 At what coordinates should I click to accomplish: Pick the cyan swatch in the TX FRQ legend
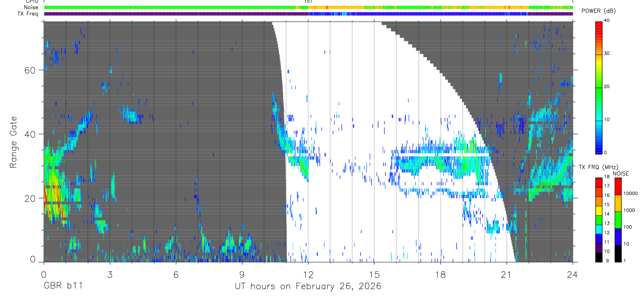pyautogui.click(x=599, y=229)
